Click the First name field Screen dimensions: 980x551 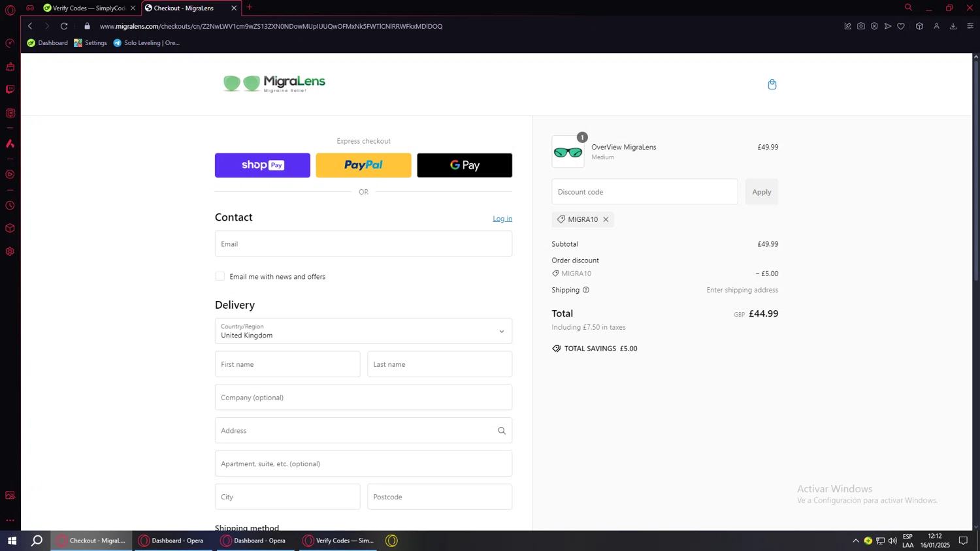(287, 364)
